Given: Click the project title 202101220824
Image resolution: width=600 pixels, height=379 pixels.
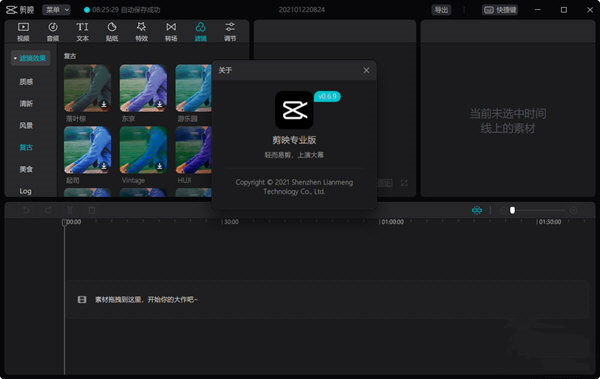Looking at the screenshot, I should point(302,10).
